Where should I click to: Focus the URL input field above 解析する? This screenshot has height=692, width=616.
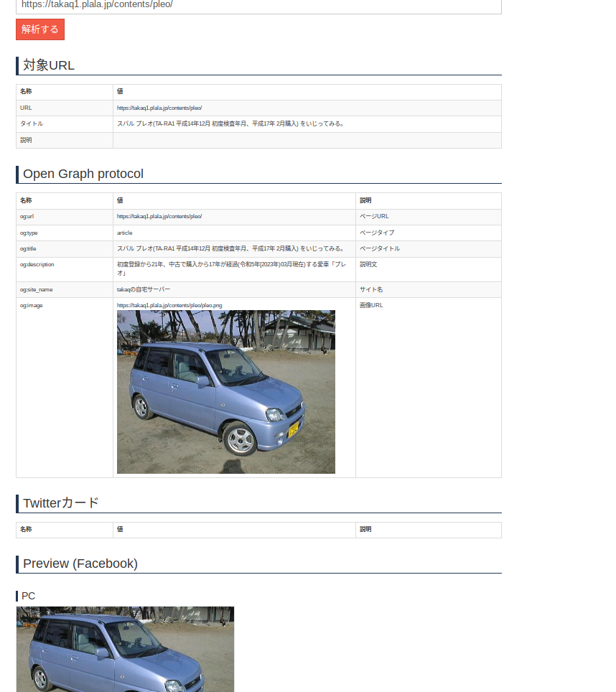(258, 6)
